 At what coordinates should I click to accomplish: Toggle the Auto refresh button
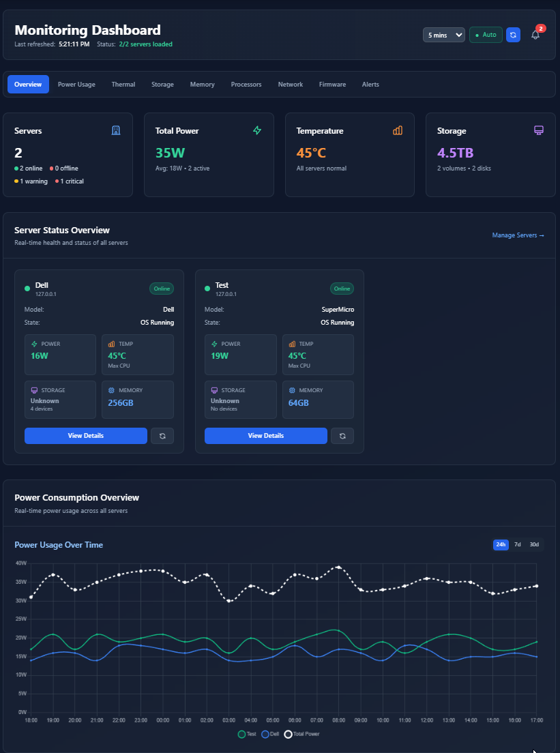(x=486, y=35)
